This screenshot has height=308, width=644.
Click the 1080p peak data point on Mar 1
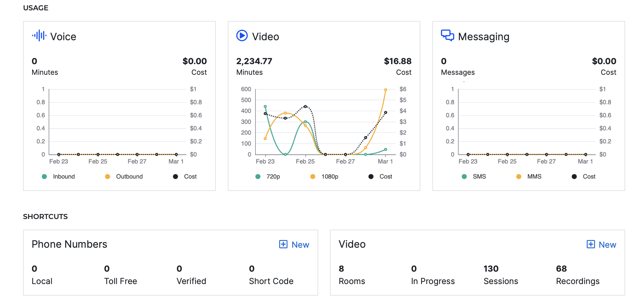point(385,90)
